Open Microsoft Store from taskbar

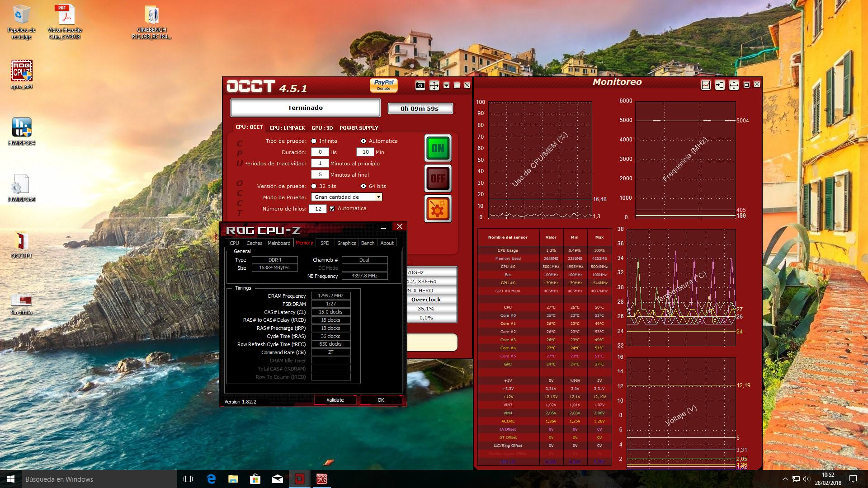pos(255,479)
